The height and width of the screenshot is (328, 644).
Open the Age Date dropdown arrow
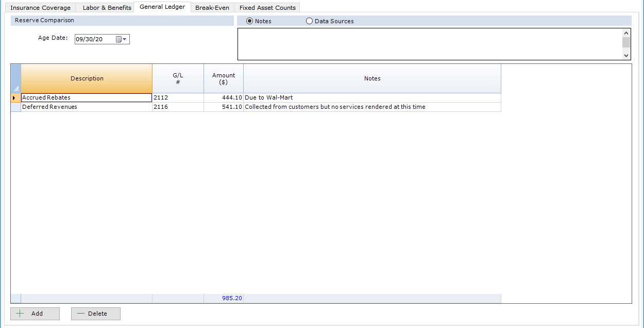(x=126, y=39)
